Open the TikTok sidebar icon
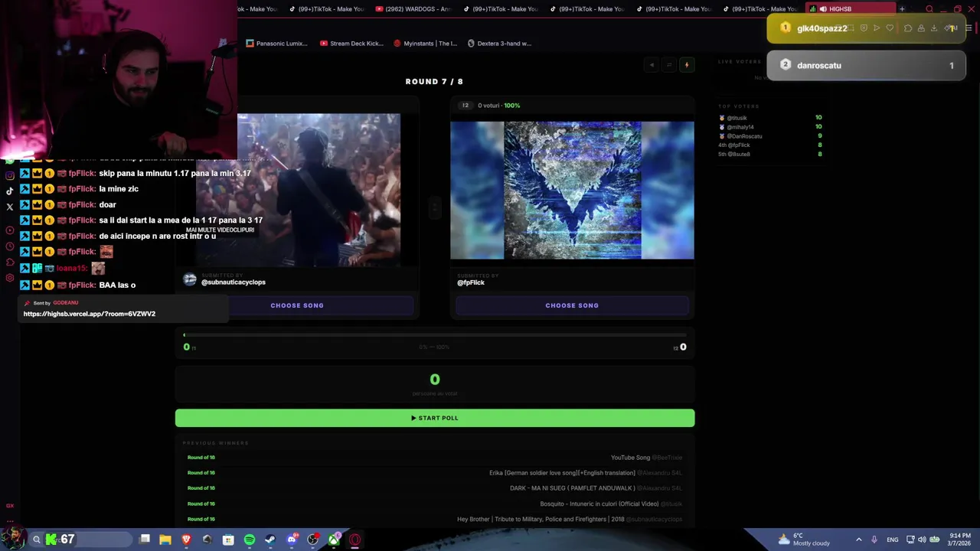980x551 pixels. coord(9,191)
